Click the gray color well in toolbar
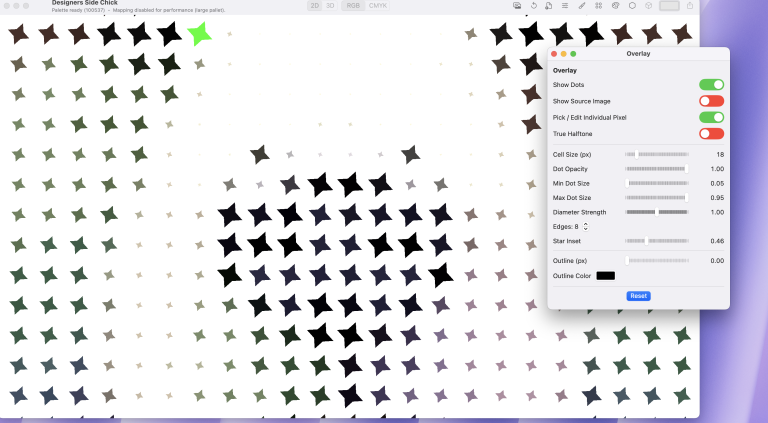 [669, 6]
